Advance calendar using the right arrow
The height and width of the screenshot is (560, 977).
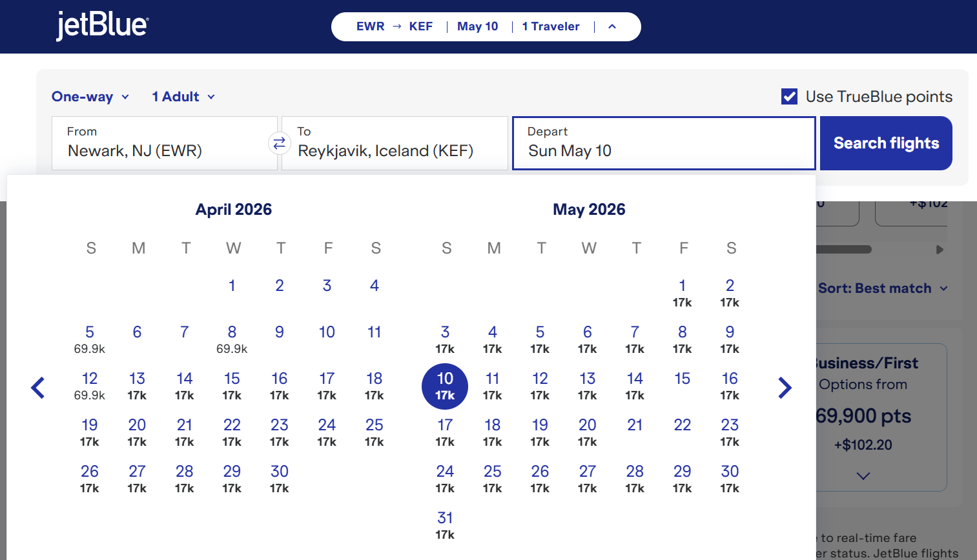pyautogui.click(x=785, y=387)
